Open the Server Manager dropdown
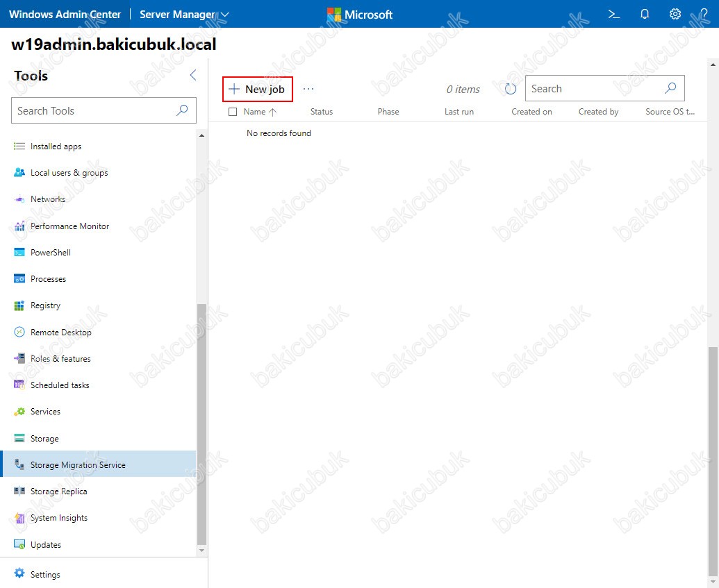Image resolution: width=719 pixels, height=588 pixels. point(184,15)
